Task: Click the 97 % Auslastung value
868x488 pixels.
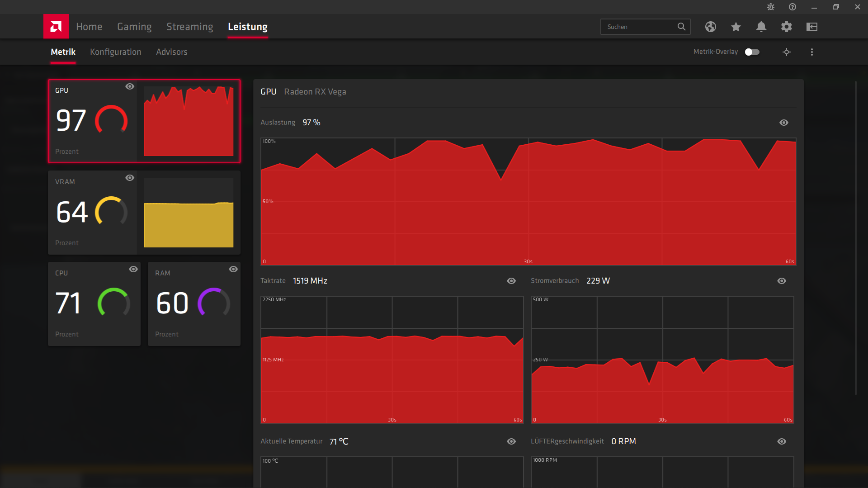Action: [x=311, y=123]
